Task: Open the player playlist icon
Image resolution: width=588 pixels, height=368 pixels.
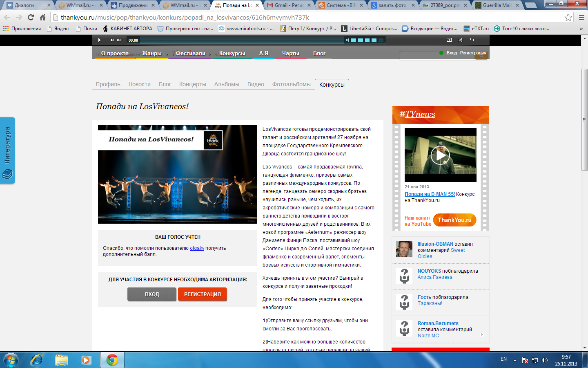Action: tap(449, 40)
